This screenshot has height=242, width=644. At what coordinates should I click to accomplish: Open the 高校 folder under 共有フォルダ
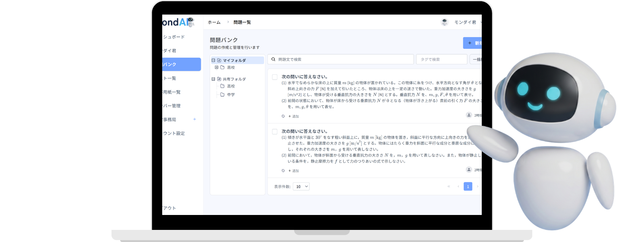click(x=231, y=86)
